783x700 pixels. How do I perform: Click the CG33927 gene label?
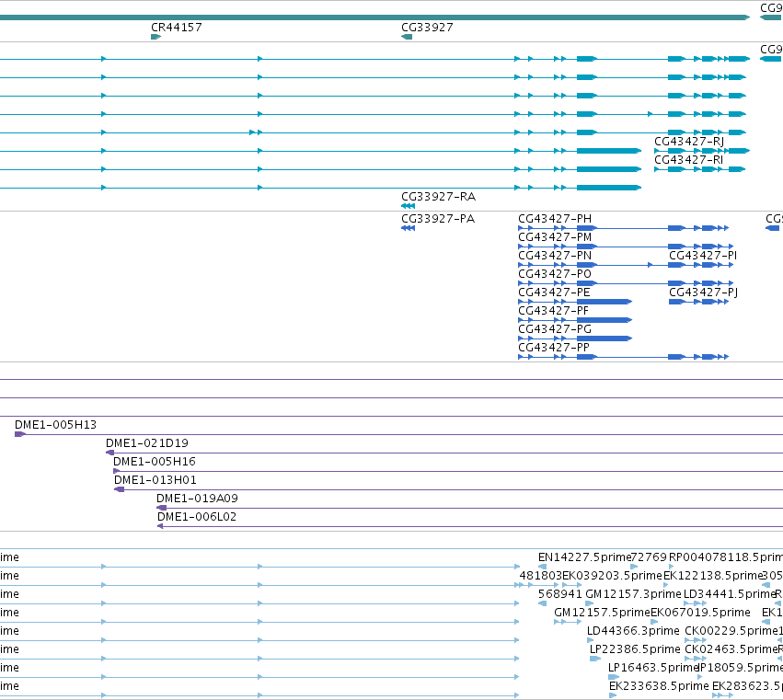click(427, 28)
